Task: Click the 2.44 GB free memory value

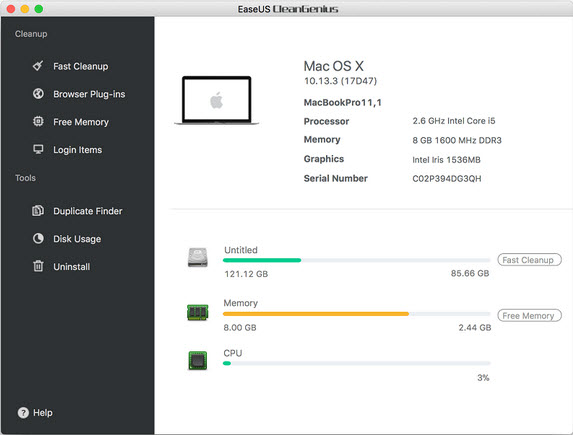Action: click(475, 328)
